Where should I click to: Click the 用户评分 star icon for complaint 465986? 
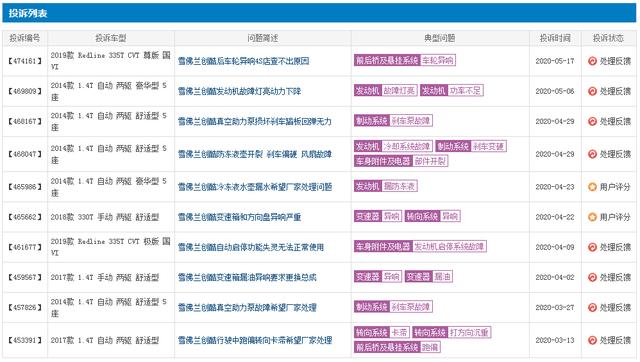click(x=592, y=187)
